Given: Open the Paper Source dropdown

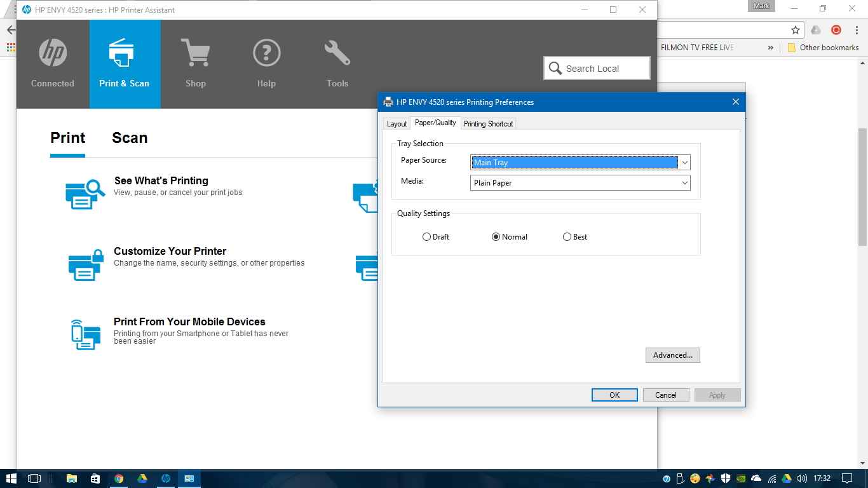Looking at the screenshot, I should [684, 162].
